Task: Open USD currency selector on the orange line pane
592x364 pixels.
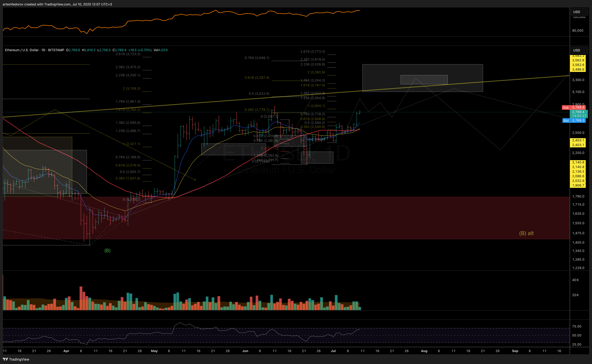Action: tap(579, 12)
